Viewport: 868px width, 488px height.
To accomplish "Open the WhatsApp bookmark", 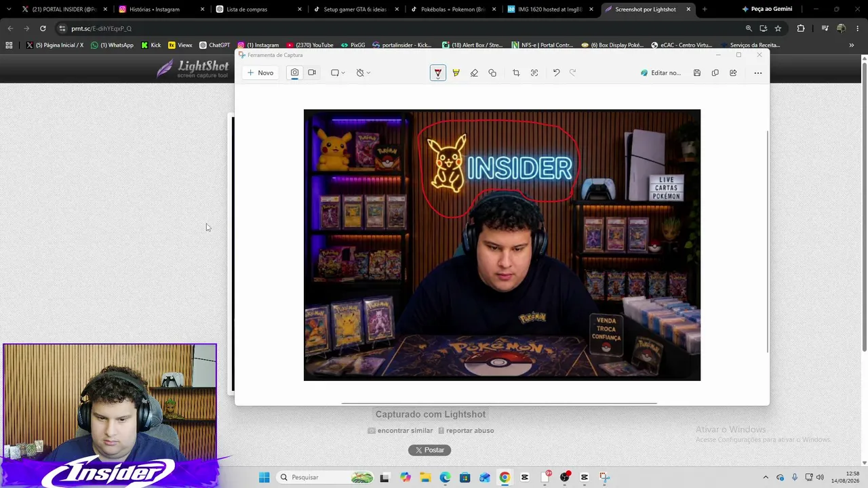I will (113, 45).
